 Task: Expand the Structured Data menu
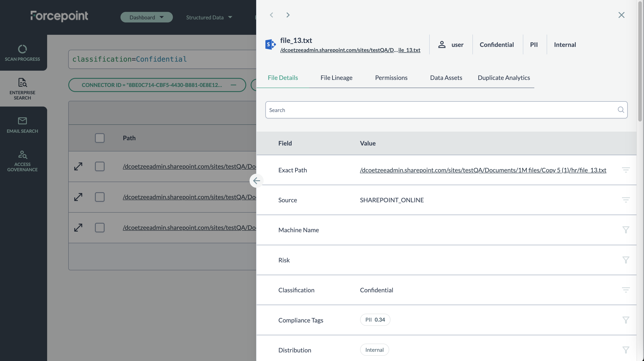209,17
